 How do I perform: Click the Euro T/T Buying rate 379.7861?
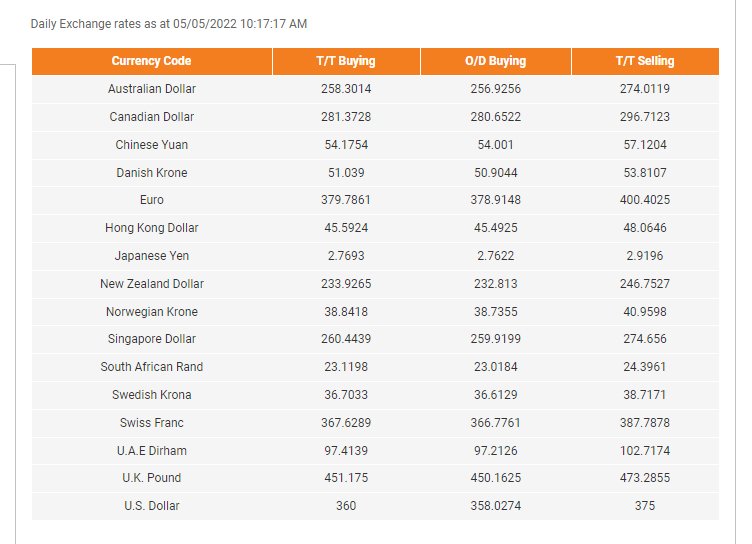pyautogui.click(x=346, y=200)
